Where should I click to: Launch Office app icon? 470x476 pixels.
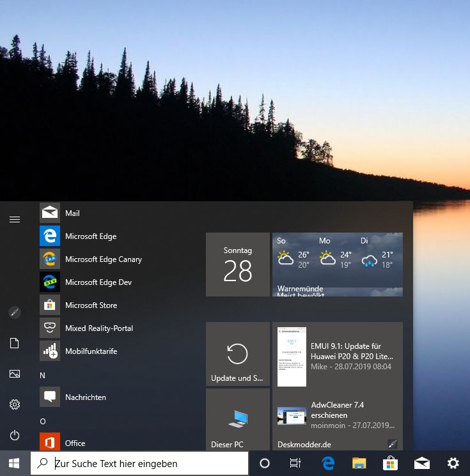click(50, 442)
